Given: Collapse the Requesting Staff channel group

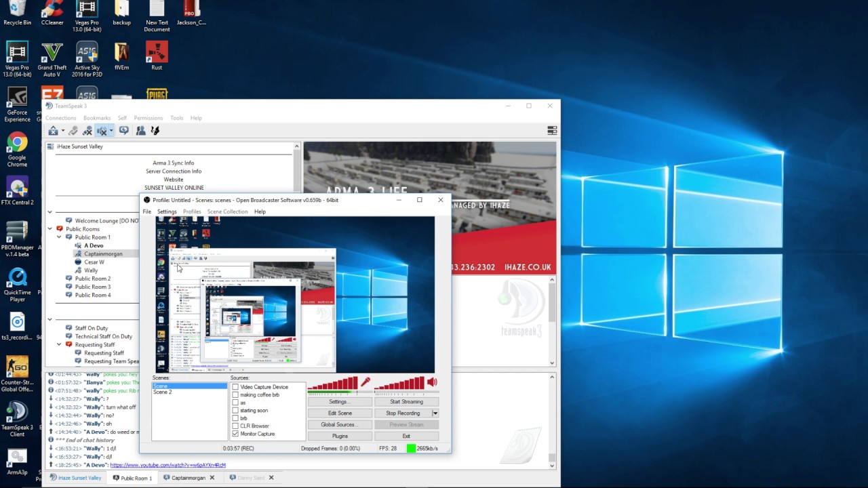Looking at the screenshot, I should 59,344.
